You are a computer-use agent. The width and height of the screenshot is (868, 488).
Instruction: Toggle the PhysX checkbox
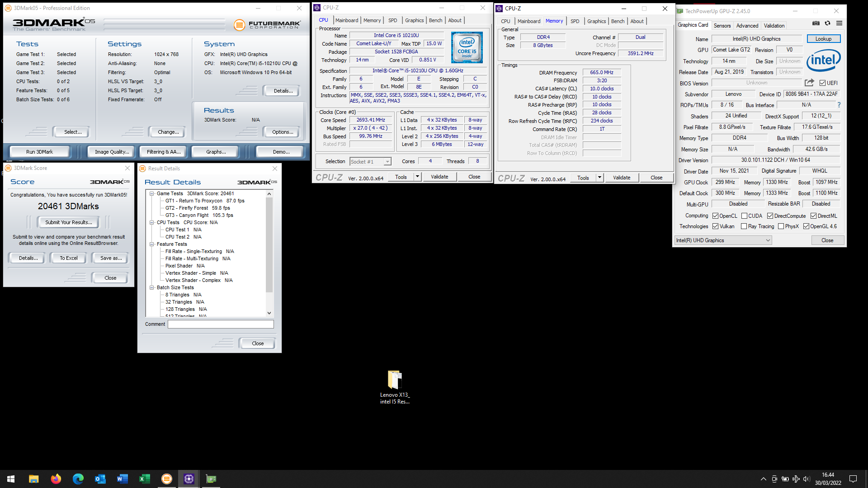point(781,226)
